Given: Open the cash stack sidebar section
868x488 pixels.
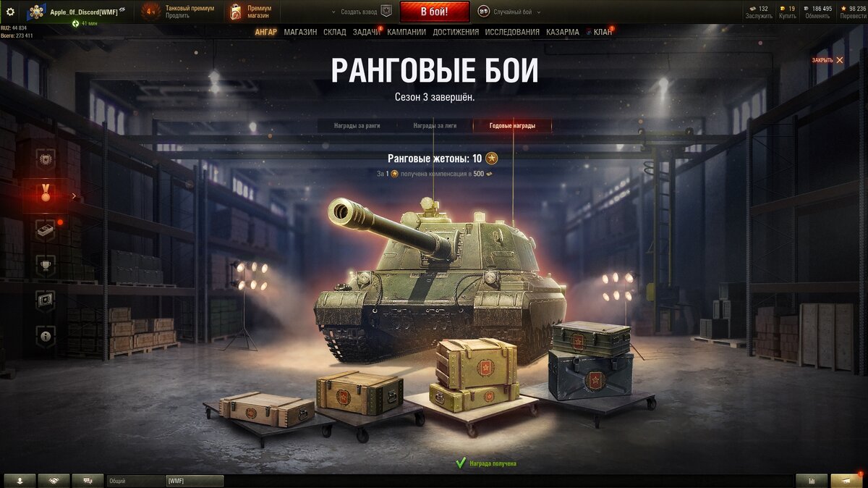Looking at the screenshot, I should [x=45, y=230].
